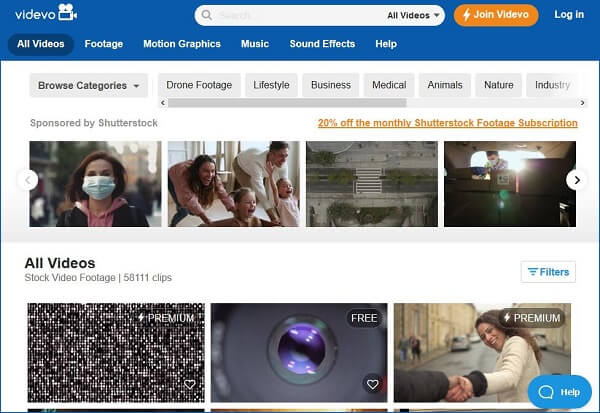Screen dimensions: 600x413
Task: Click the PREMIUM badge on dotted video
Action: [166, 318]
